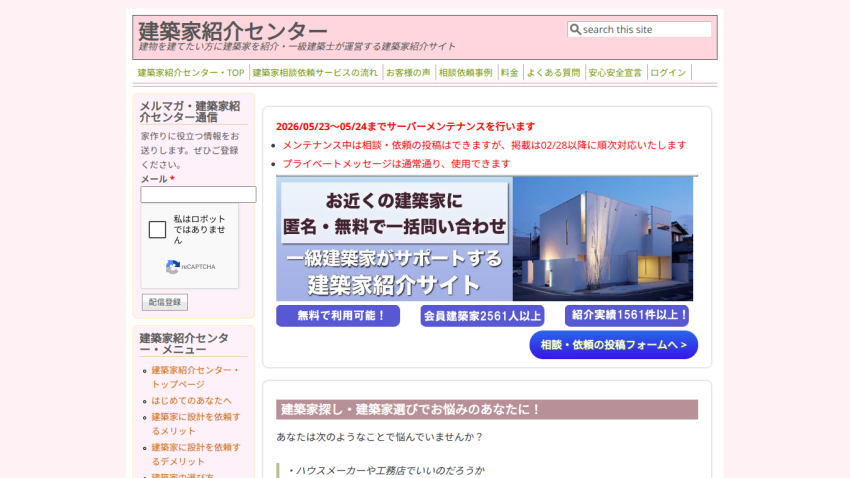Click the 会員建築家2561人以上 badge

(x=482, y=315)
